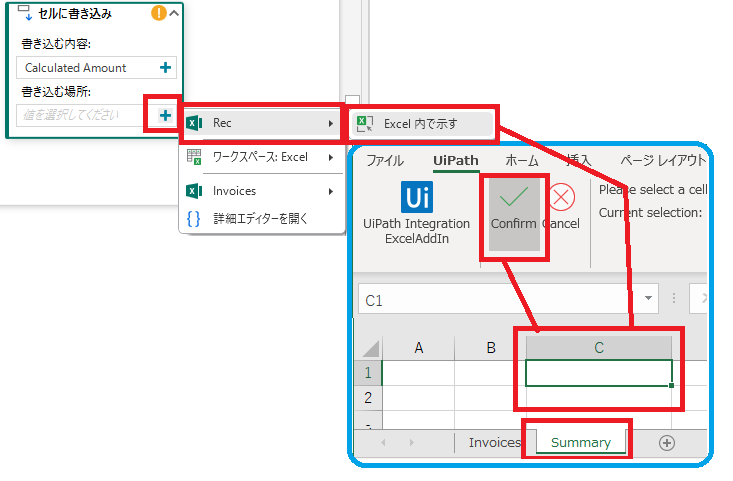Select Excel 内で示す option
Screen dimensions: 733x481
[x=421, y=124]
